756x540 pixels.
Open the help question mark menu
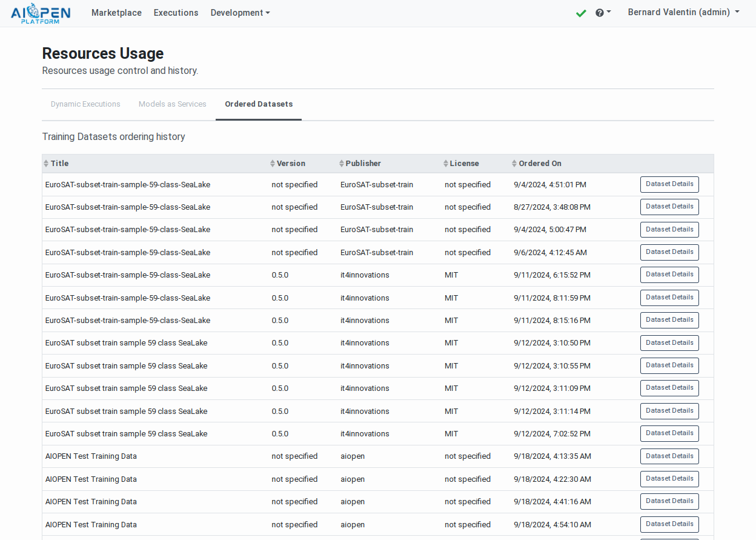pos(603,13)
